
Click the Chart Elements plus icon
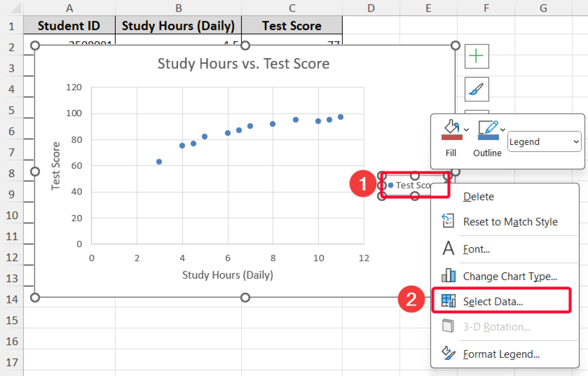[x=476, y=56]
